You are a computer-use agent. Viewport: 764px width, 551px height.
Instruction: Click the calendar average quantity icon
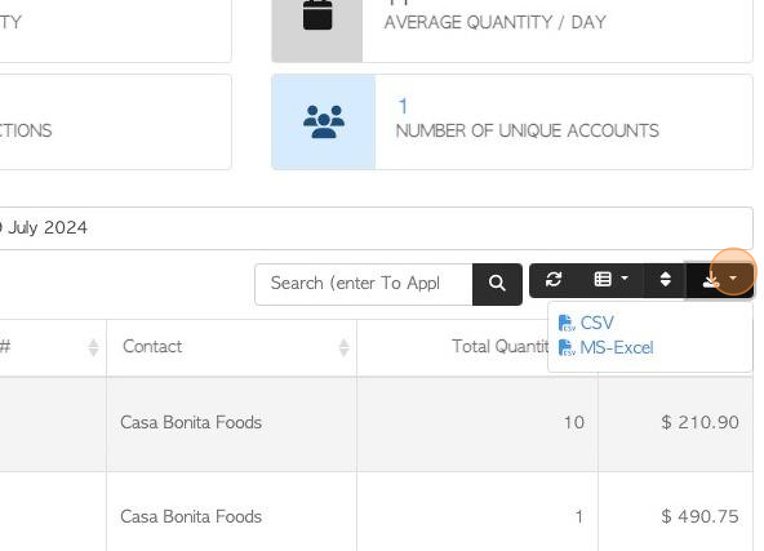317,17
